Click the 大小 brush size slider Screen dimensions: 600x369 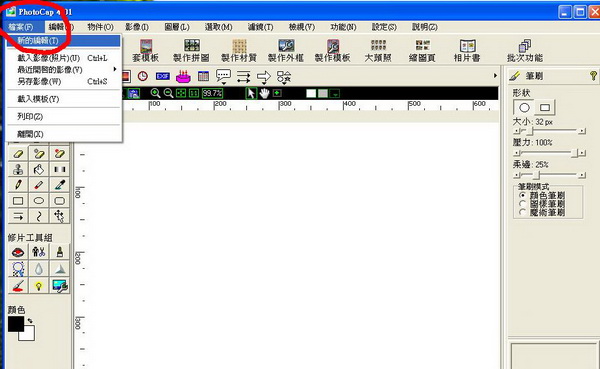point(549,131)
